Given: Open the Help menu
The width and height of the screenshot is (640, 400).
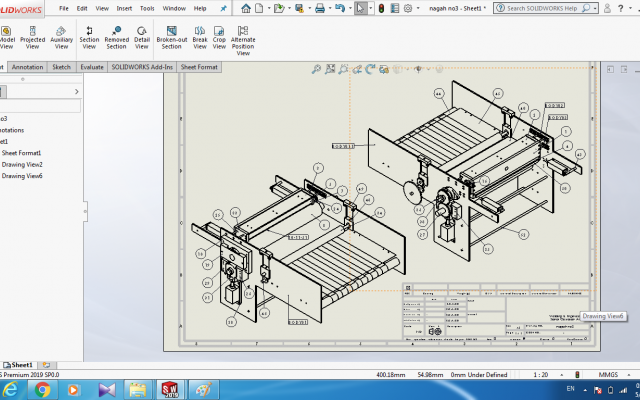Looking at the screenshot, I should [x=200, y=8].
